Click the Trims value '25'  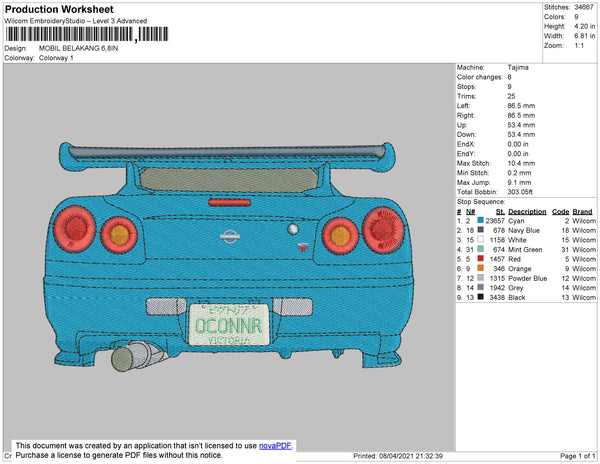512,96
